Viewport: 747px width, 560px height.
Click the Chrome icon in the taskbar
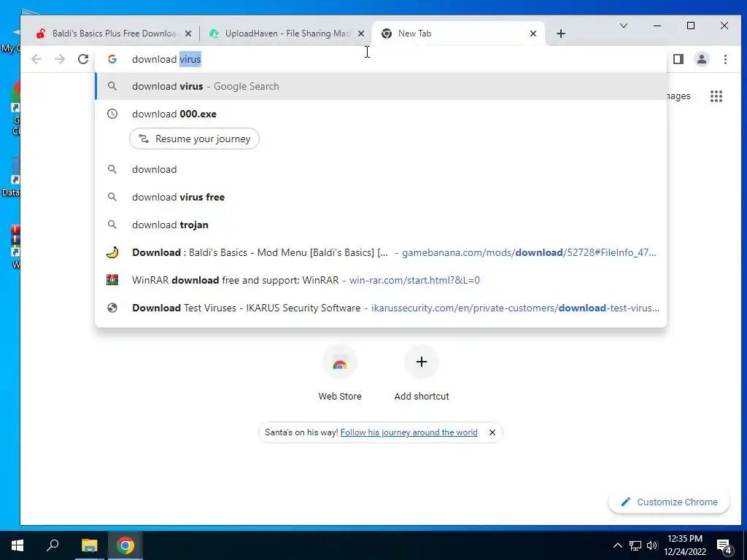coord(125,545)
